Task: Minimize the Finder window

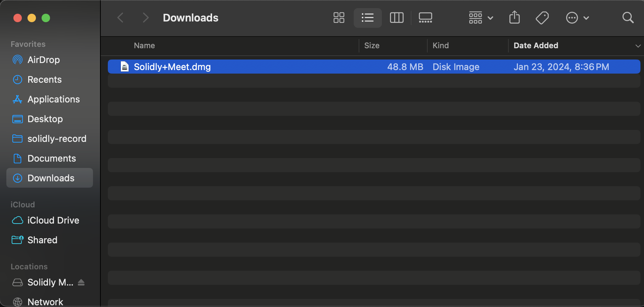Action: [32, 18]
